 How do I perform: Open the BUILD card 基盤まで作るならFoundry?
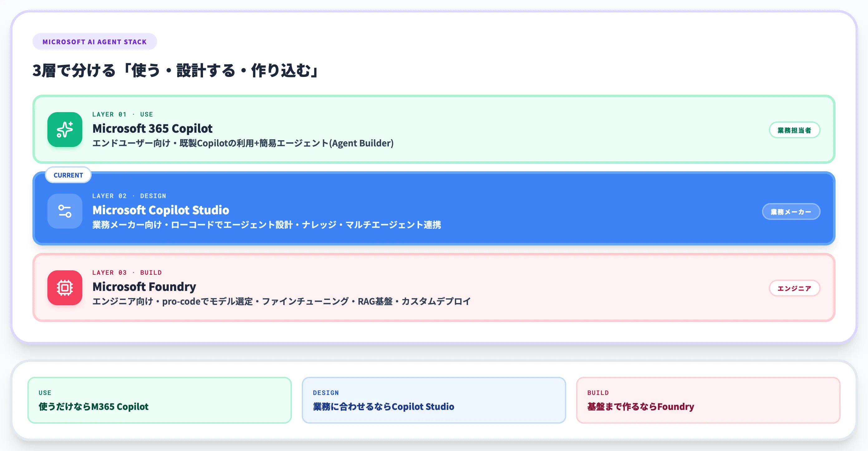(708, 400)
